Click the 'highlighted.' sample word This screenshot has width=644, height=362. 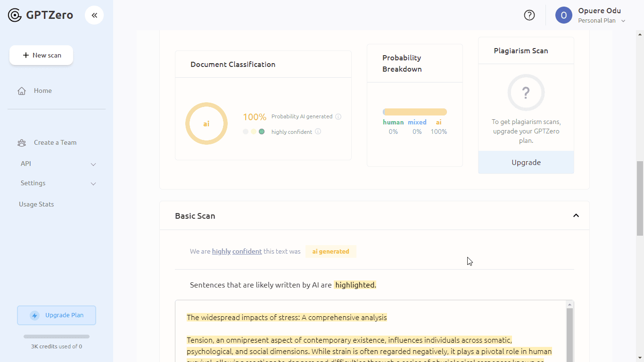355,285
